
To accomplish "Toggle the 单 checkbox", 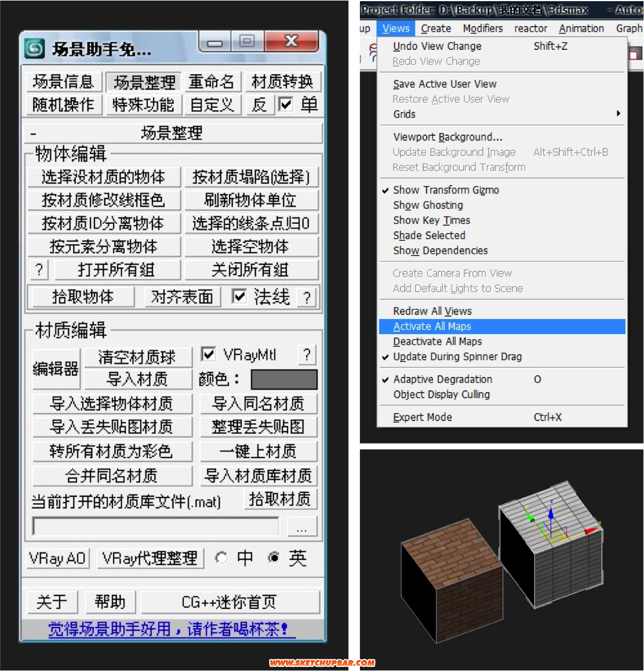I will [x=285, y=104].
